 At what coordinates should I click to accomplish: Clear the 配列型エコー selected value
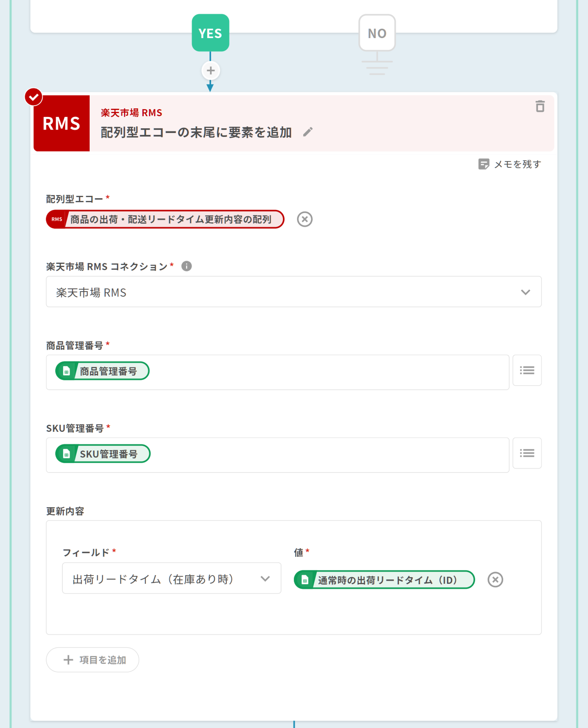305,219
